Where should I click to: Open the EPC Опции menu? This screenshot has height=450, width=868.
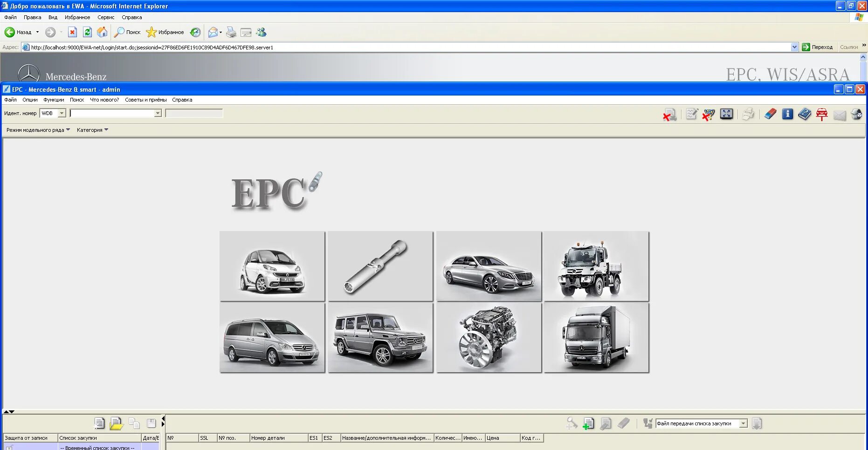(x=30, y=100)
